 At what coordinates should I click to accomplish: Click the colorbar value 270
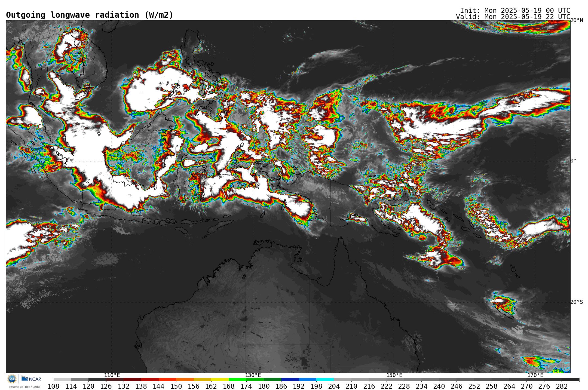(526, 386)
